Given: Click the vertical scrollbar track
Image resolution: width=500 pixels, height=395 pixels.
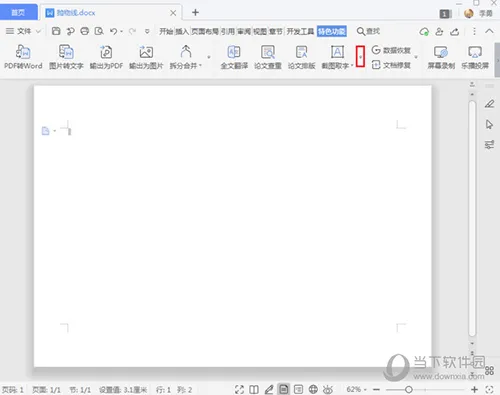Looking at the screenshot, I should click(x=472, y=218).
